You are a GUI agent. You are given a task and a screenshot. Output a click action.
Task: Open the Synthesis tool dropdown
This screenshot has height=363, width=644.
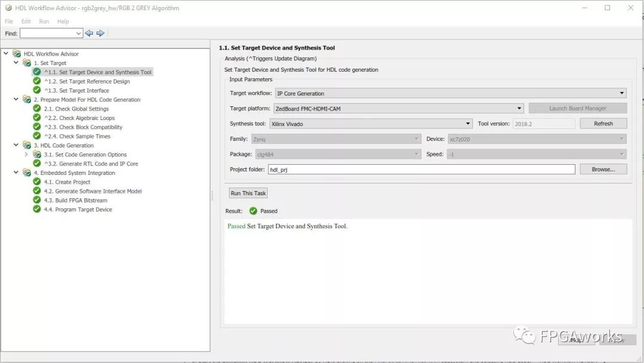(370, 124)
